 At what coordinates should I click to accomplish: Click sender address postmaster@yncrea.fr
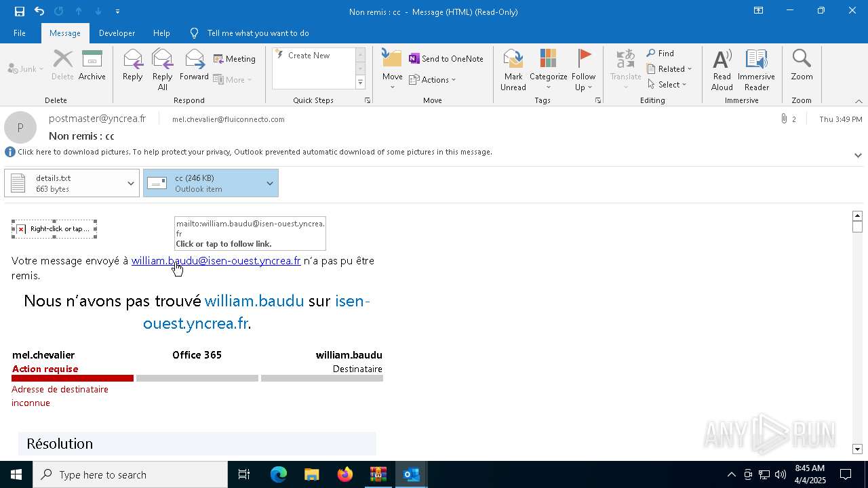pos(97,119)
